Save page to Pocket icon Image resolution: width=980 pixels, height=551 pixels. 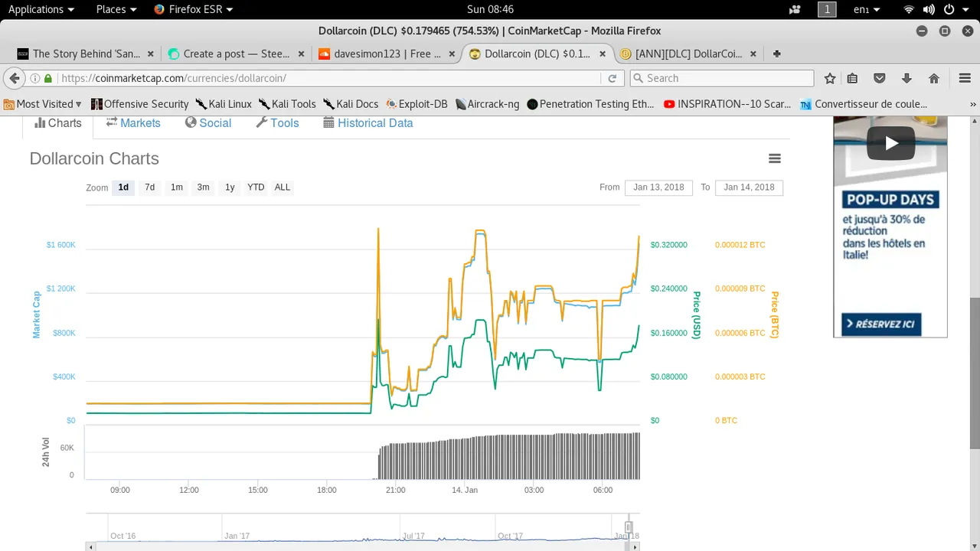click(x=880, y=78)
